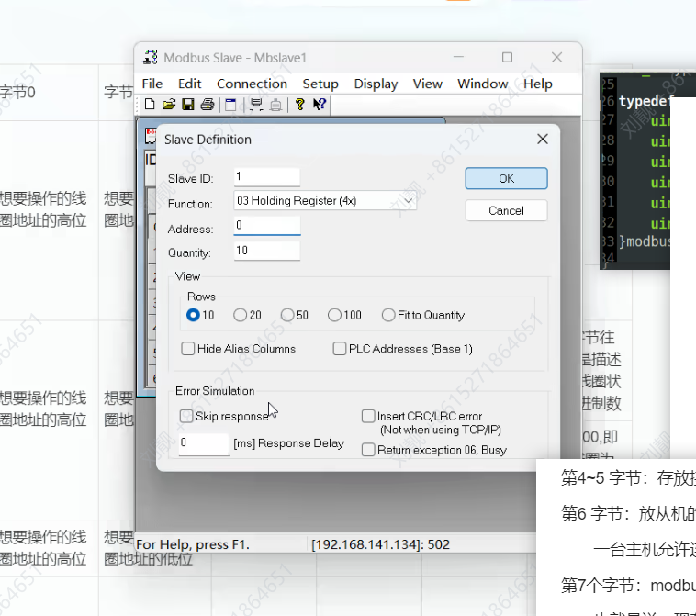Open the Setup menu

point(320,84)
